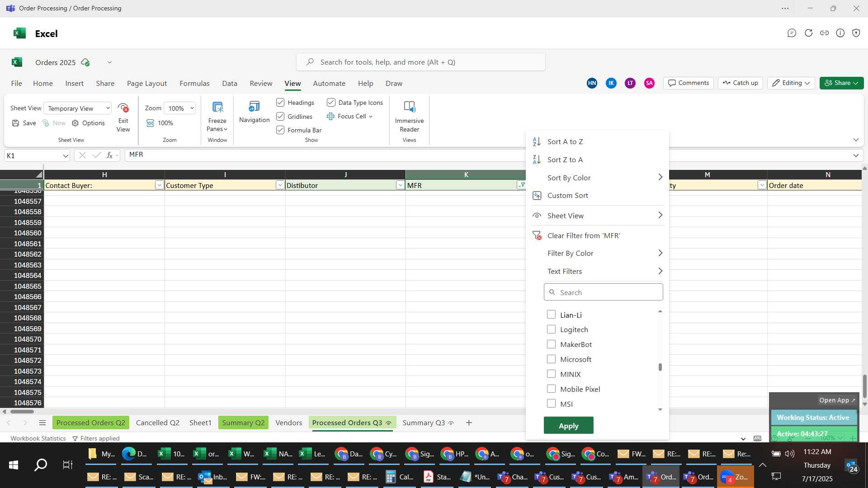Viewport: 868px width, 488px height.
Task: Open the conversation chat icon in header
Action: point(792,33)
